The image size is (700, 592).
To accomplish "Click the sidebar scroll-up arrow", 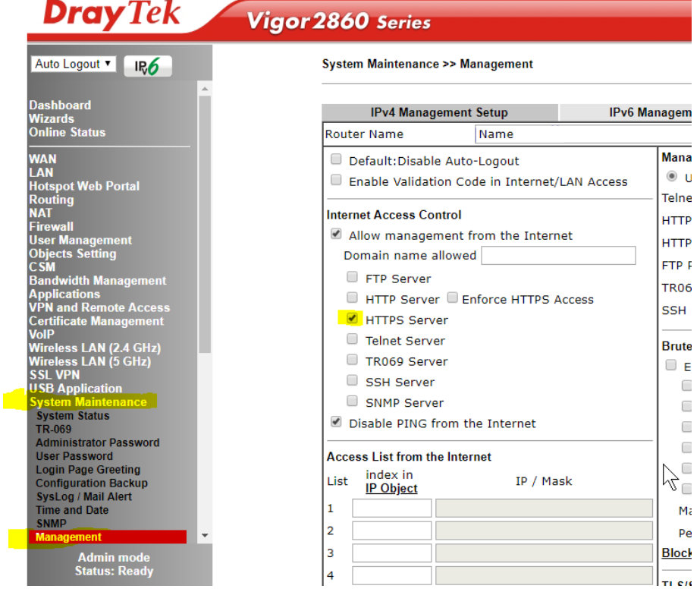I will pyautogui.click(x=205, y=89).
